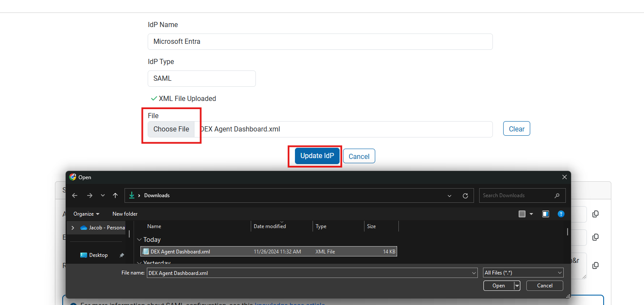Sort files by Date modified column

click(x=270, y=226)
